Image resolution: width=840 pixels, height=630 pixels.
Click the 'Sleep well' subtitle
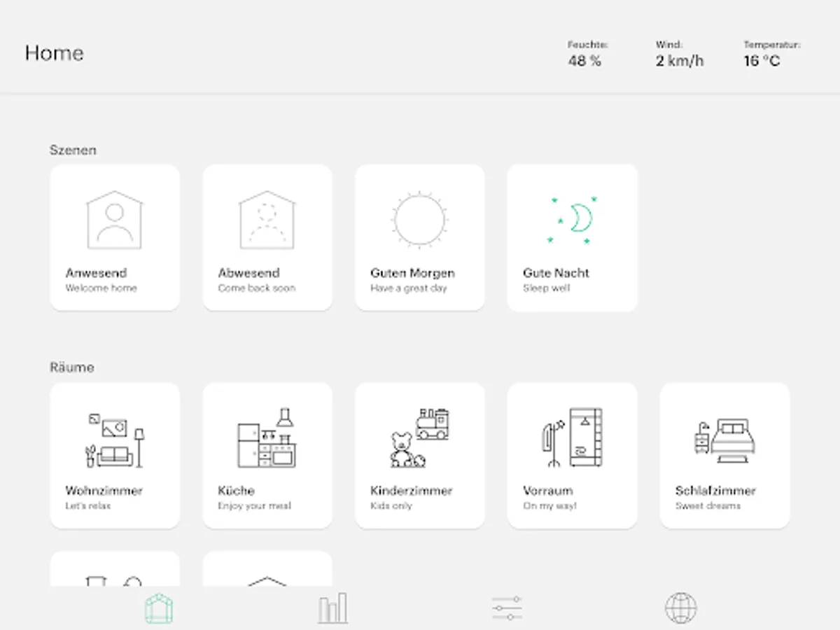547,288
